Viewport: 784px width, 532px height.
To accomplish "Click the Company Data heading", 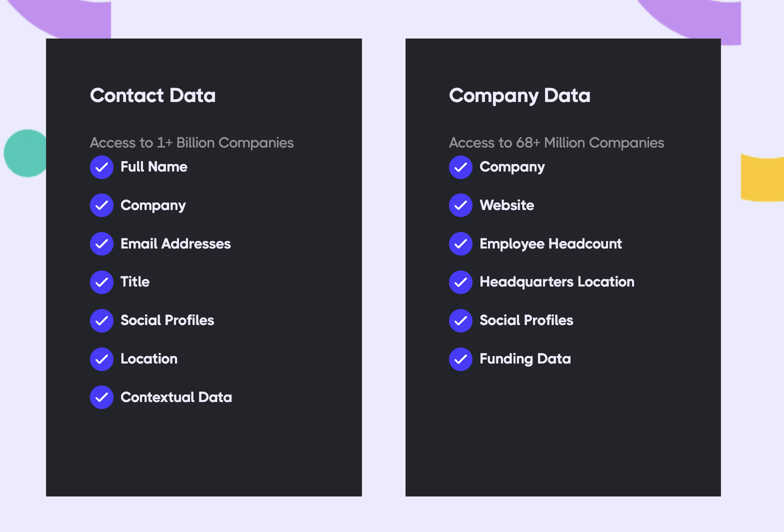I will point(519,95).
